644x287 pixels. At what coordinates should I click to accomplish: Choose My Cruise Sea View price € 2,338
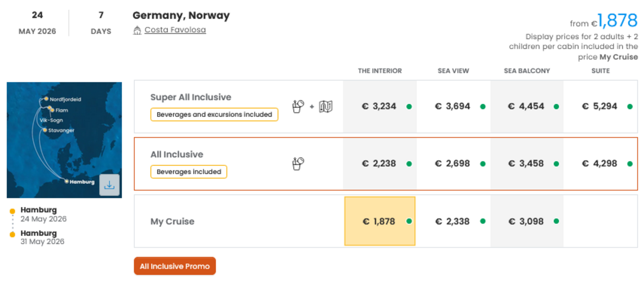[x=453, y=221]
